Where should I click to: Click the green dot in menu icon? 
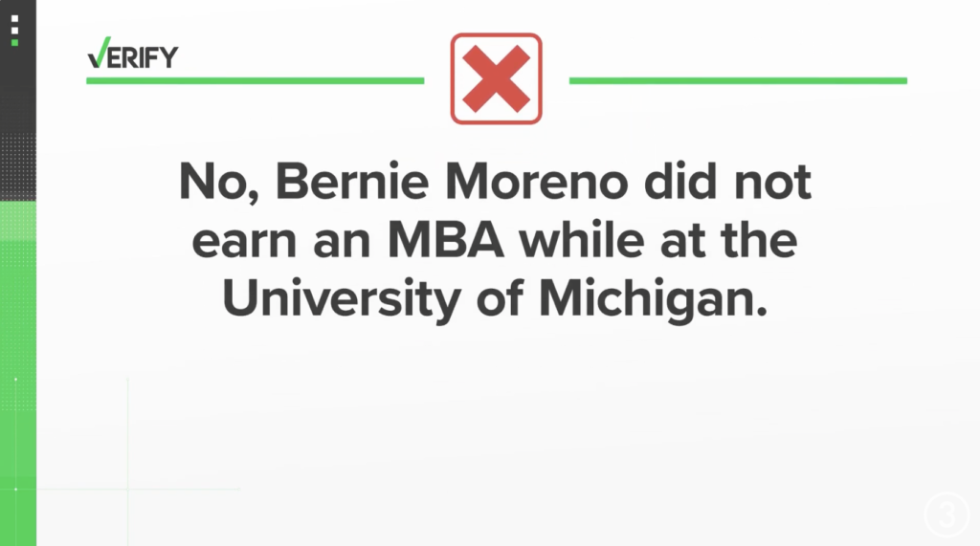pos(15,42)
